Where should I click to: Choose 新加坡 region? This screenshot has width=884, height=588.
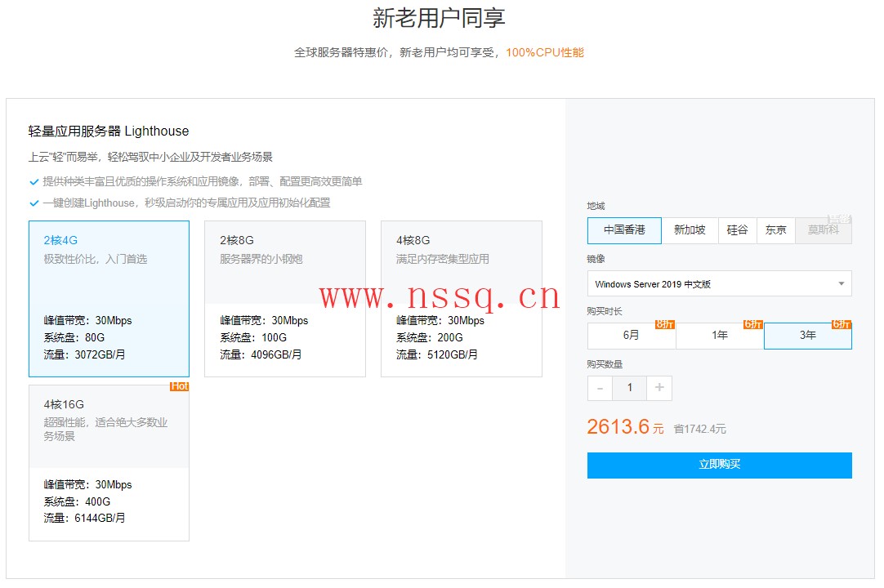click(x=690, y=230)
